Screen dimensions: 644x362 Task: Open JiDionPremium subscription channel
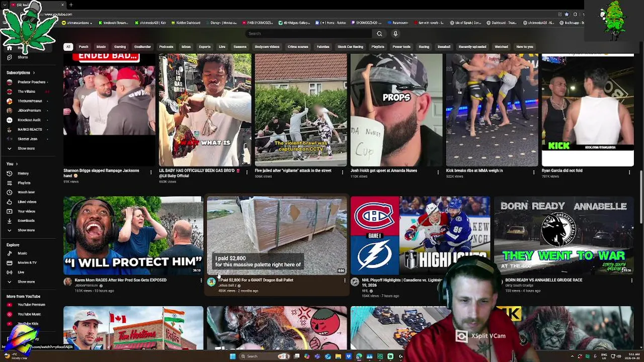click(x=29, y=111)
